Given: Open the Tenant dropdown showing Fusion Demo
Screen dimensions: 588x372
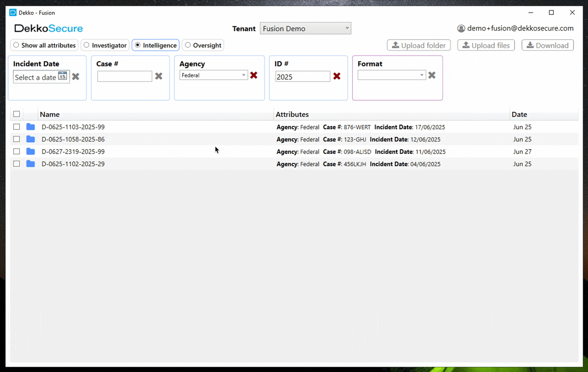Looking at the screenshot, I should point(306,28).
